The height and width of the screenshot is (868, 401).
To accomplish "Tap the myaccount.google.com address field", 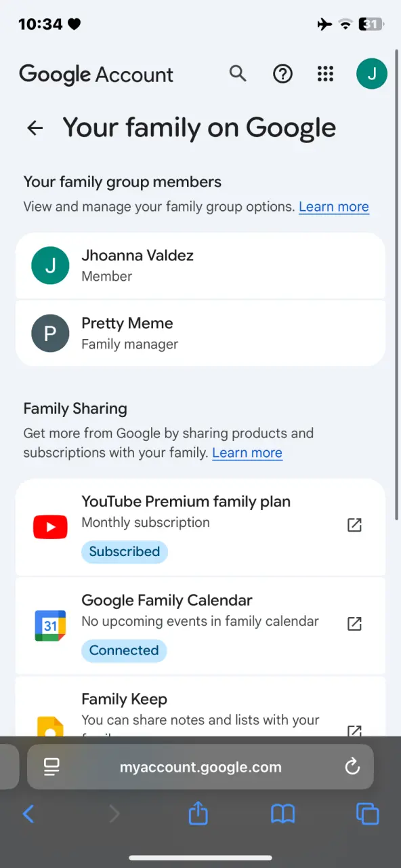I will pos(200,767).
